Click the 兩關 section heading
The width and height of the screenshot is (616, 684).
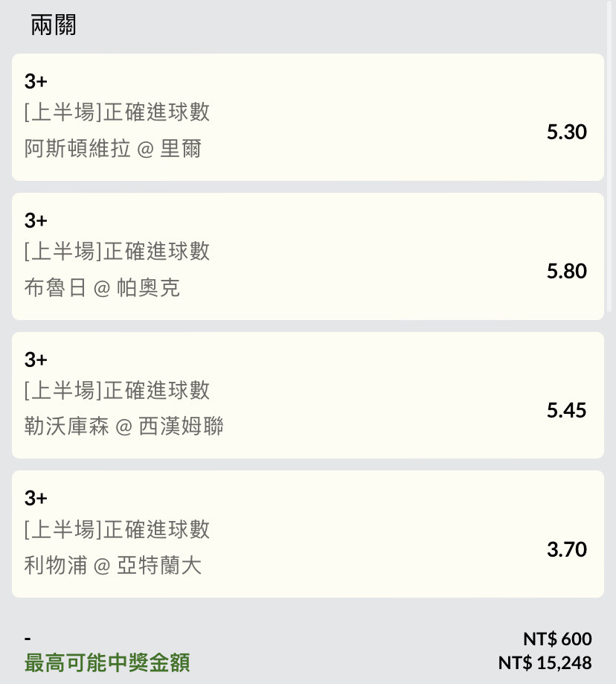coord(53,25)
